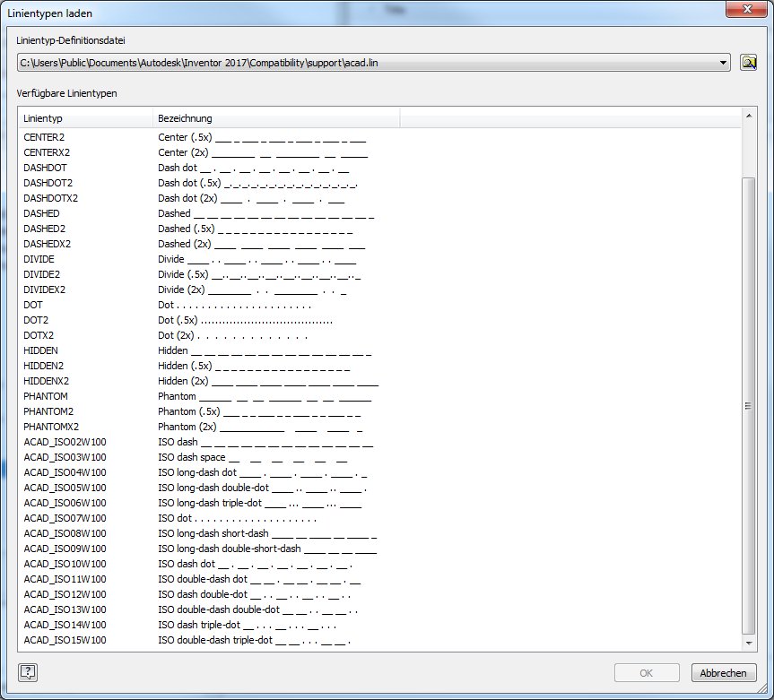Screen dimensions: 774x700
Task: Click the 'ISO double-dash double-dot' description
Action: point(257,609)
